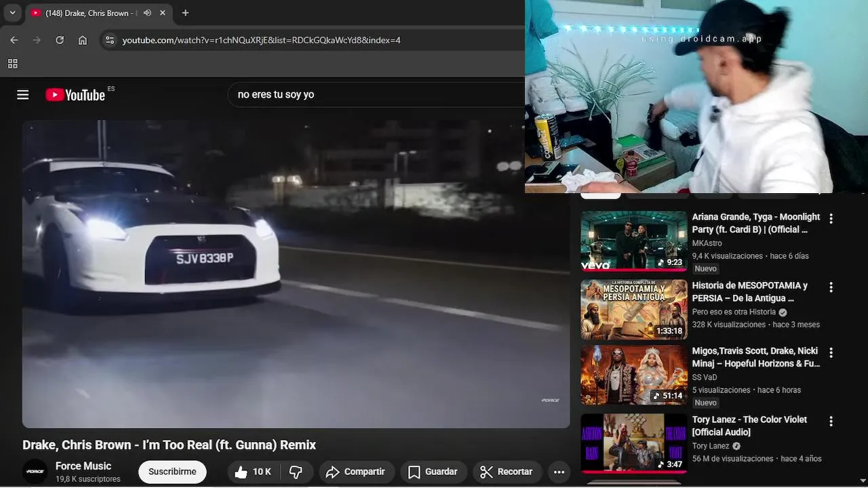
Task: Click the Compartir share button
Action: [x=355, y=472]
